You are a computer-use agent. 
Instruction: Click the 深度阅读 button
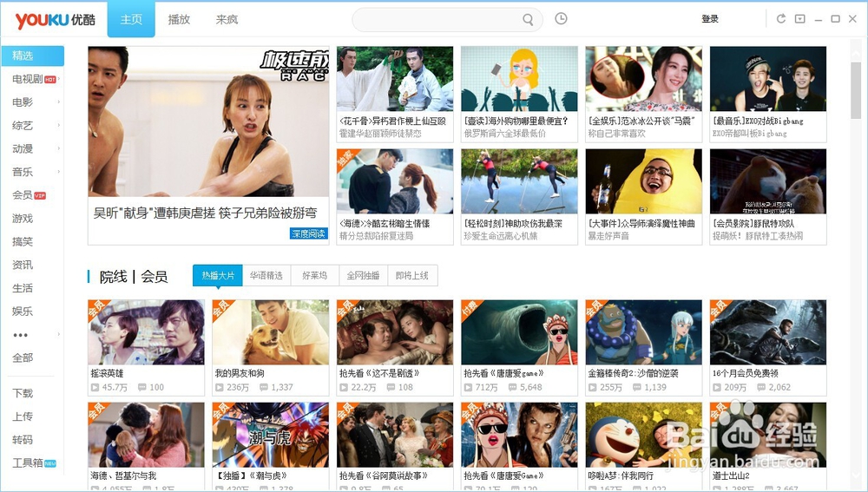point(308,233)
